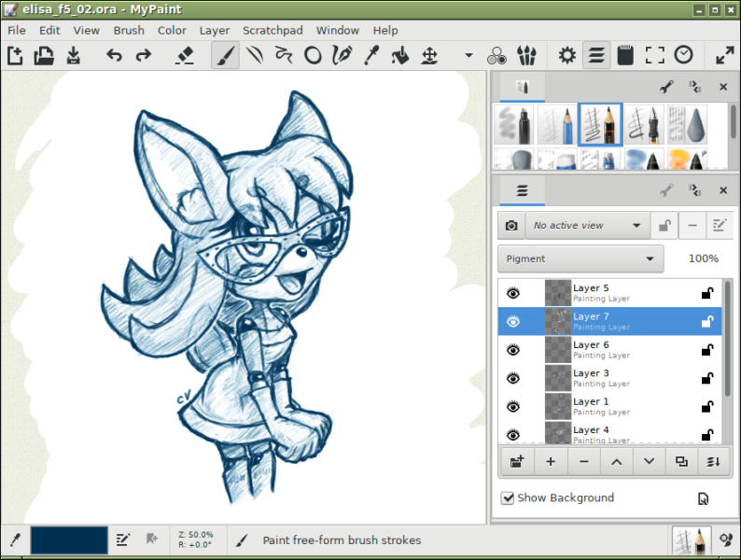Viewport: 741px width, 560px height.
Task: Select the blue pencil brush thumbnail
Action: (x=557, y=125)
